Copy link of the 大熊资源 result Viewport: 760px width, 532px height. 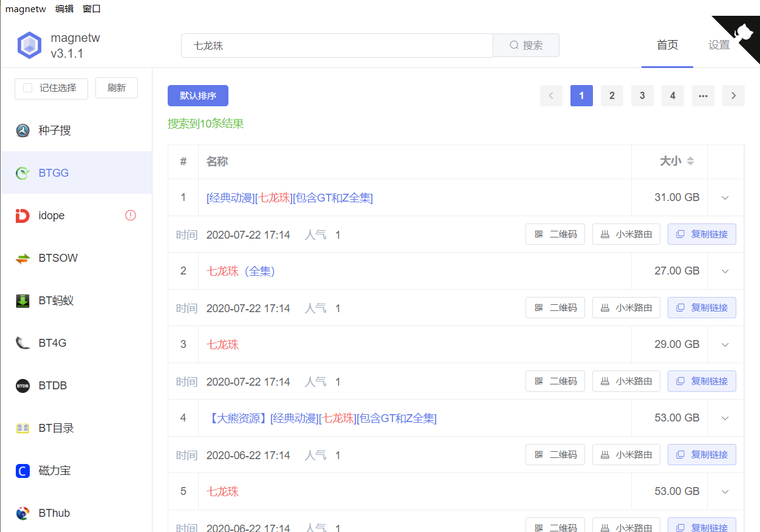pos(702,455)
